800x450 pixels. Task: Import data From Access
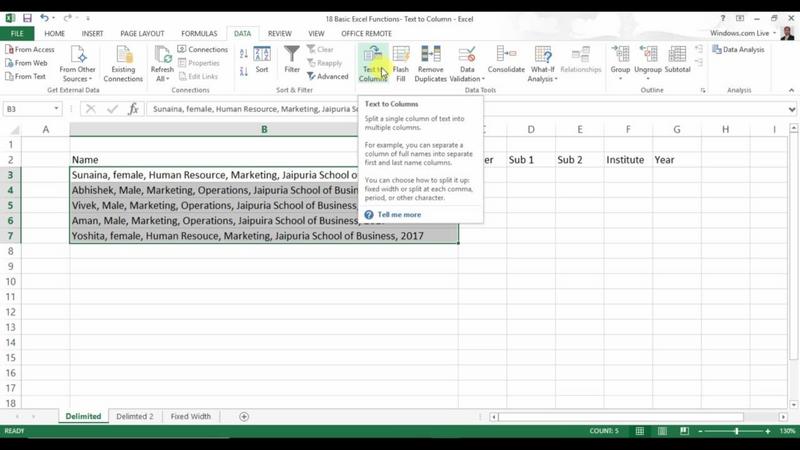click(30, 49)
